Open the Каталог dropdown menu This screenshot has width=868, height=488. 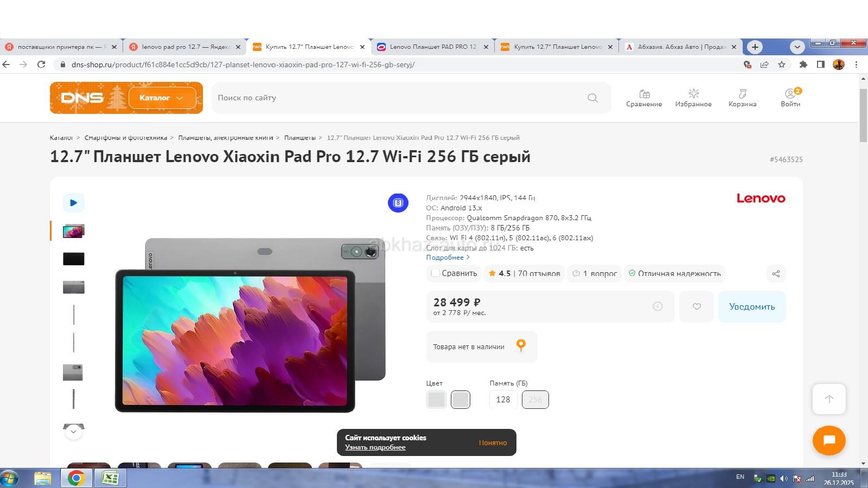tap(162, 98)
